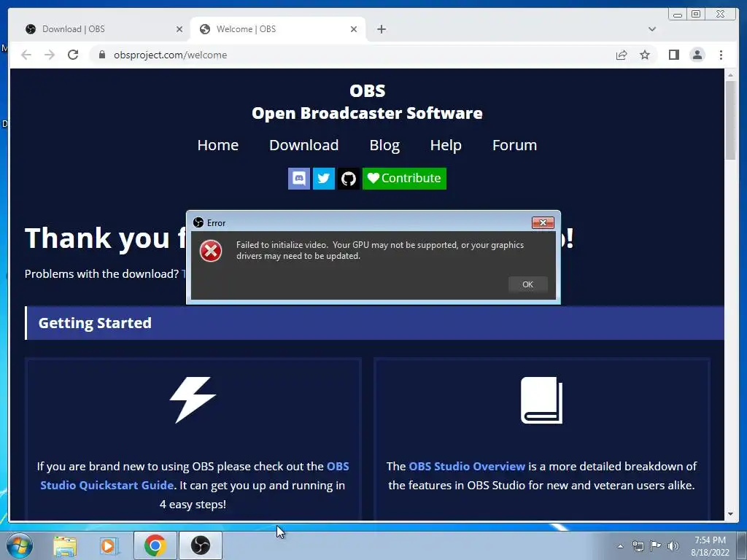This screenshot has height=560, width=747.
Task: Switch to the Download | OBS tab
Action: 102,29
